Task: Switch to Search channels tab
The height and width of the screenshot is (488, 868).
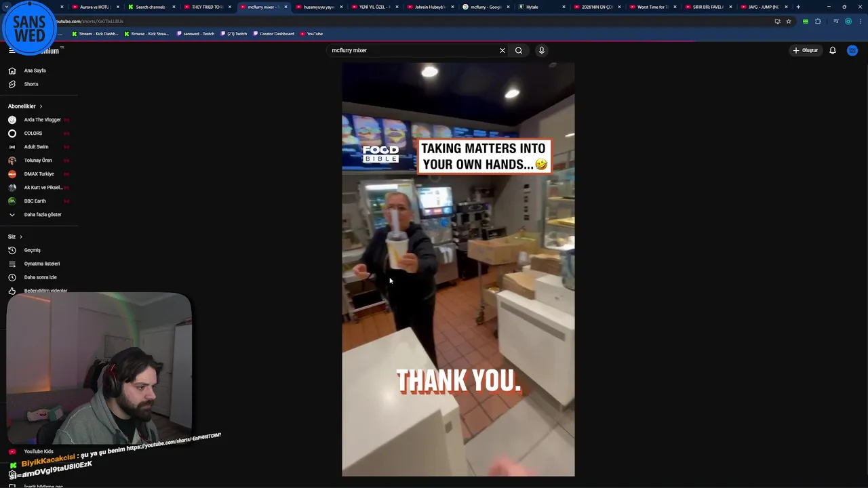Action: [150, 7]
